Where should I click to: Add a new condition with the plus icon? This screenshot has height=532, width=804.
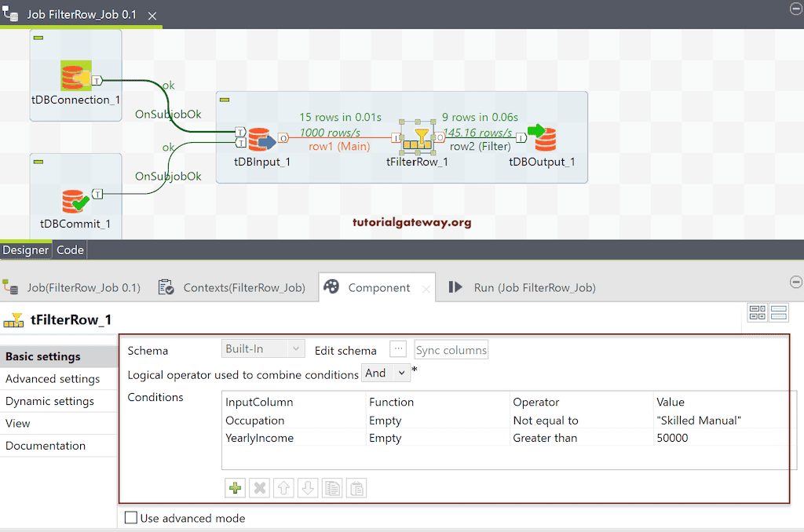(235, 487)
